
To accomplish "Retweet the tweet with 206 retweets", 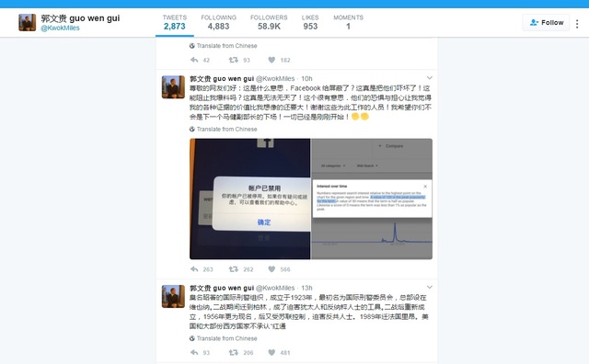I will [233, 353].
